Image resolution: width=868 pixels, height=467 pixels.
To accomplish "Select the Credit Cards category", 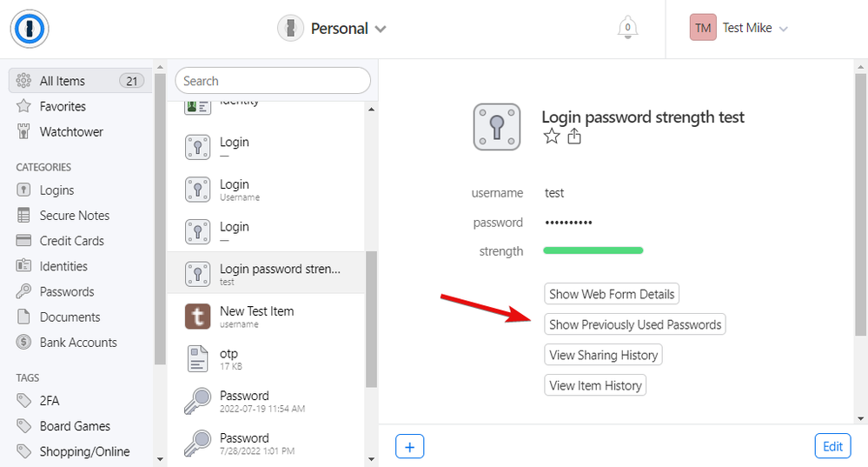I will tap(71, 241).
